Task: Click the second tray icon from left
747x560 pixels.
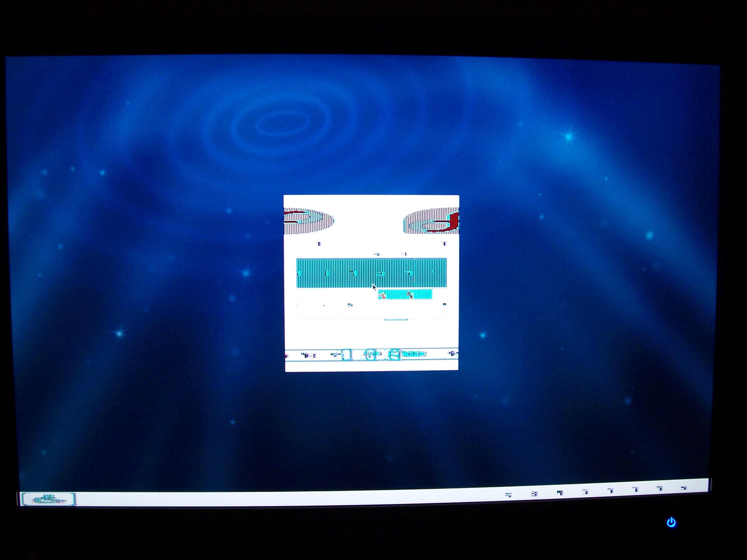Action: [534, 494]
